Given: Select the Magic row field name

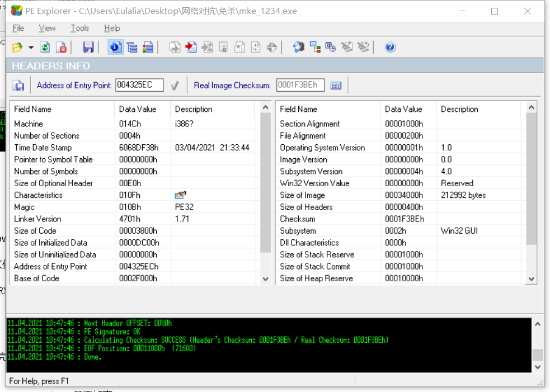Looking at the screenshot, I should (x=24, y=207).
